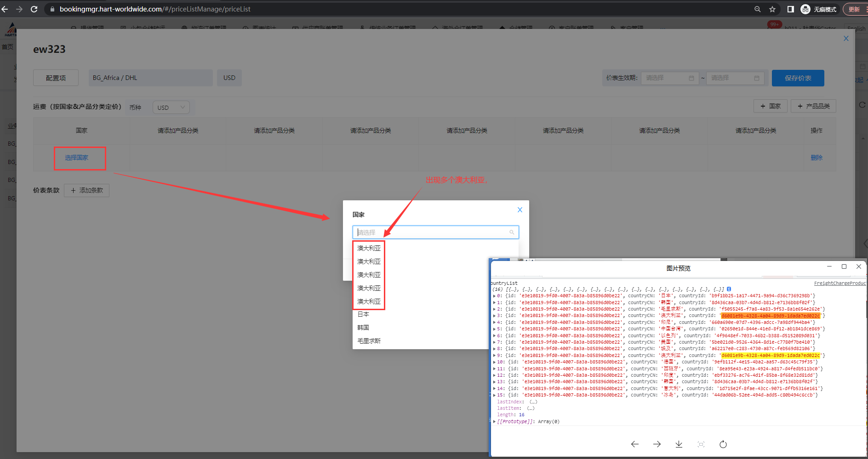868x459 pixels.
Task: Bookmark this page with the star icon
Action: coord(772,9)
